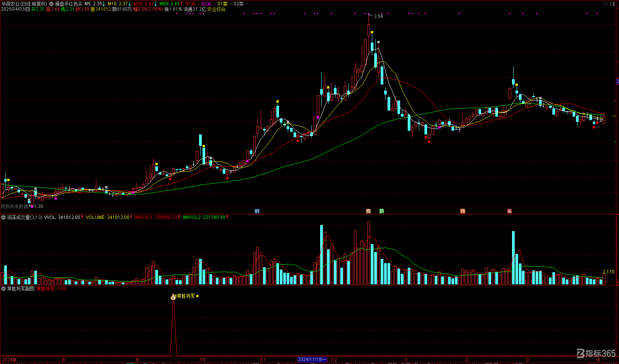Click the S1卖 signal label
This screenshot has height=364, width=619.
(224, 4)
